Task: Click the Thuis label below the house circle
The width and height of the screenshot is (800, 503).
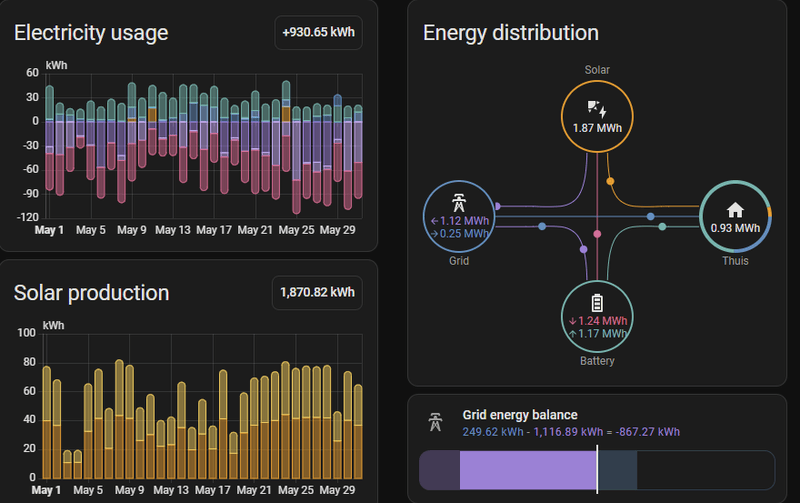Action: [x=735, y=261]
